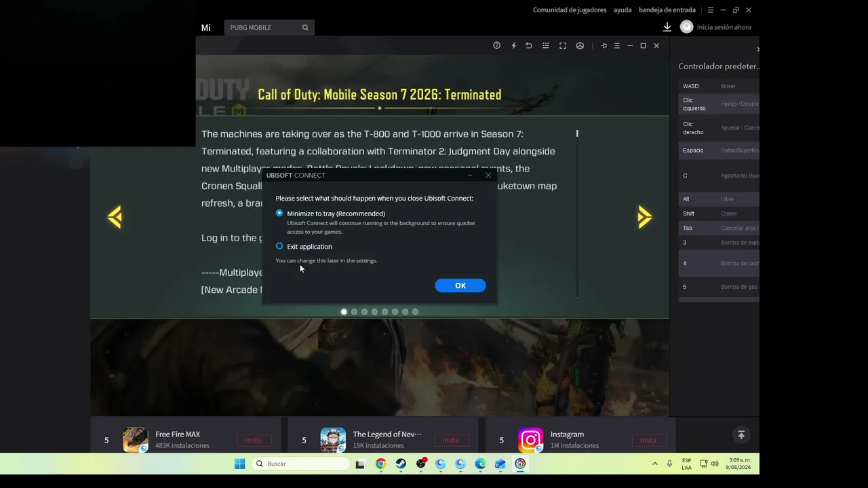Minimize the Ubisoft Connect dialog

[x=471, y=175]
